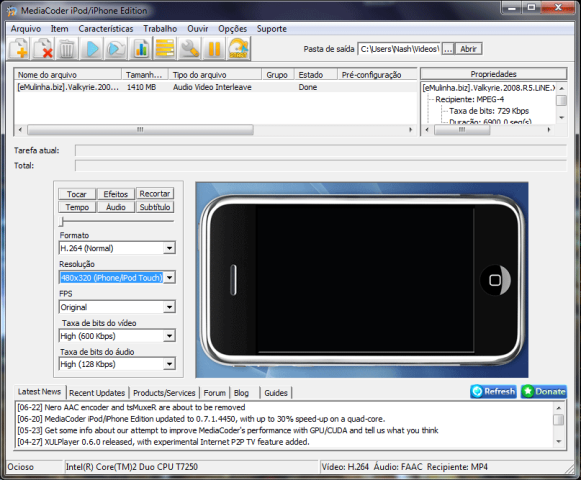Select 'Recipiente: MPEG-4' tree item
This screenshot has width=581, height=480.
pos(469,99)
